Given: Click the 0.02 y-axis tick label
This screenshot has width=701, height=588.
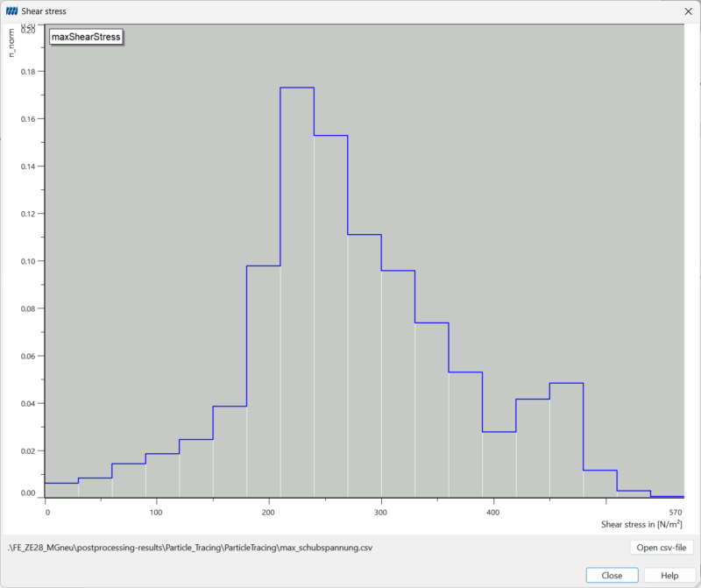Looking at the screenshot, I should (x=28, y=450).
